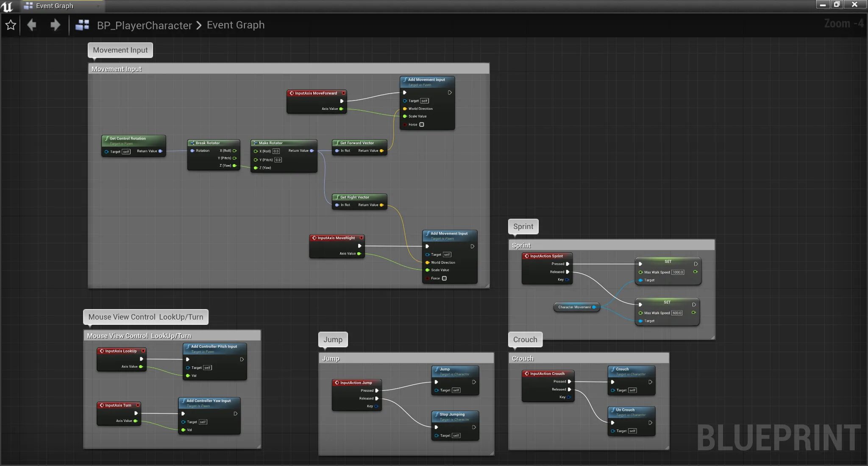Click X (Roll) value field in Make Rotator
This screenshot has width=868, height=466.
276,151
